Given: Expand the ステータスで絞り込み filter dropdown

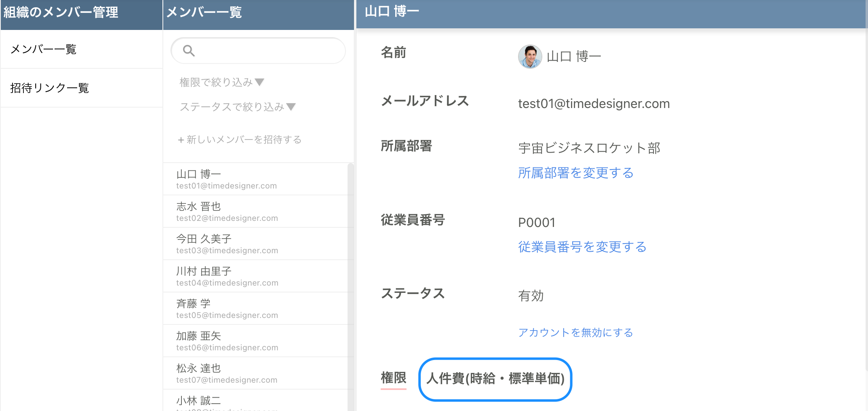Looking at the screenshot, I should (x=237, y=107).
